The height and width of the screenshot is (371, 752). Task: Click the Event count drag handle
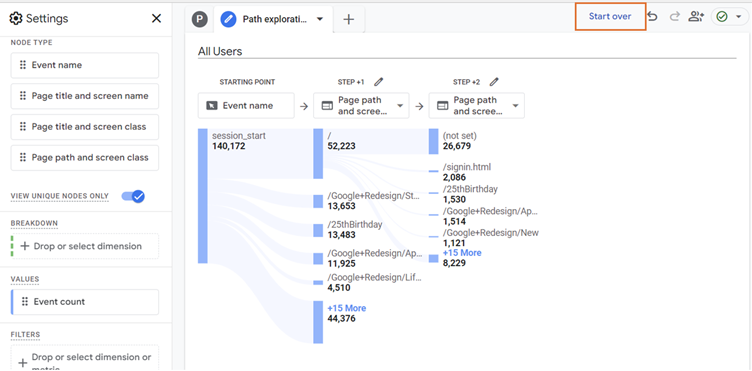click(24, 302)
